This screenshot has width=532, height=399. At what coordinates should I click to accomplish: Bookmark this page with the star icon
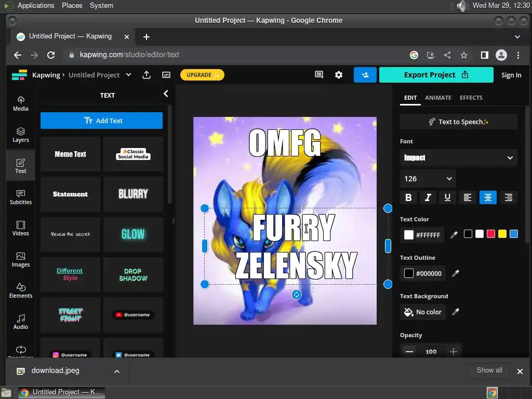(464, 55)
